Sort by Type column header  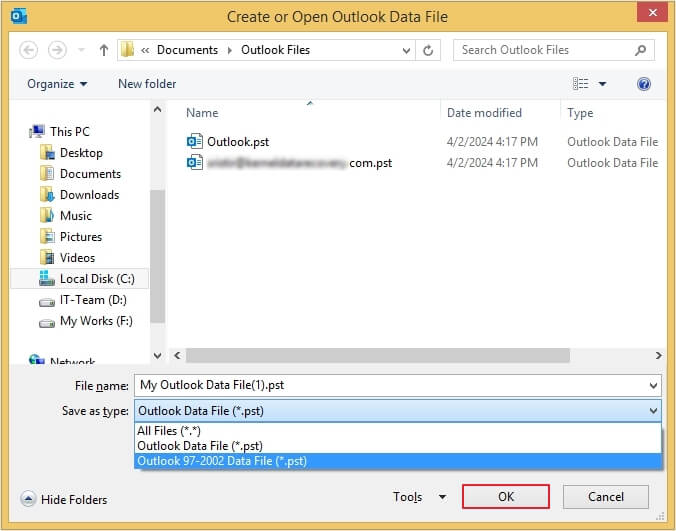[x=580, y=113]
